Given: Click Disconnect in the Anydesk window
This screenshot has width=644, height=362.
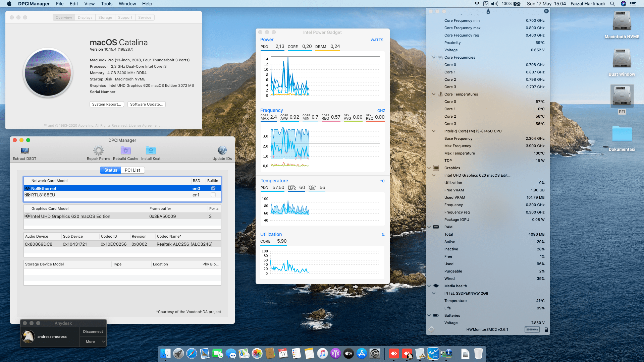Looking at the screenshot, I should click(93, 331).
